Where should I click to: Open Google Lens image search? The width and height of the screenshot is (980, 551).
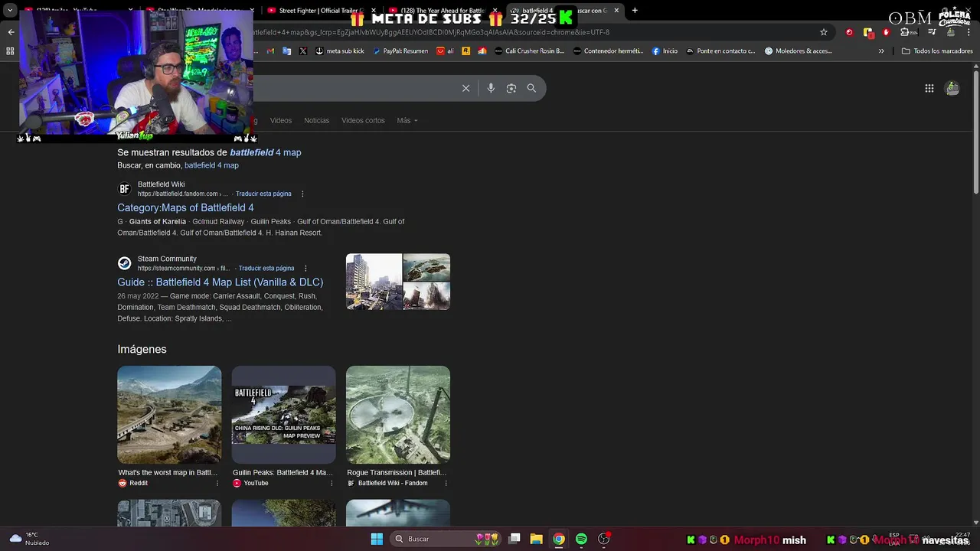pos(511,88)
